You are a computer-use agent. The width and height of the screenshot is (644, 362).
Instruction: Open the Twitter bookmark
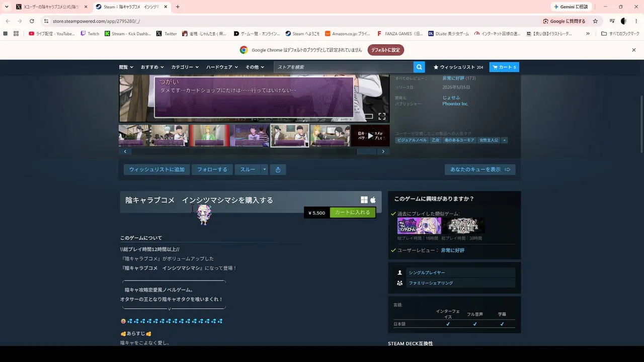pyautogui.click(x=167, y=34)
